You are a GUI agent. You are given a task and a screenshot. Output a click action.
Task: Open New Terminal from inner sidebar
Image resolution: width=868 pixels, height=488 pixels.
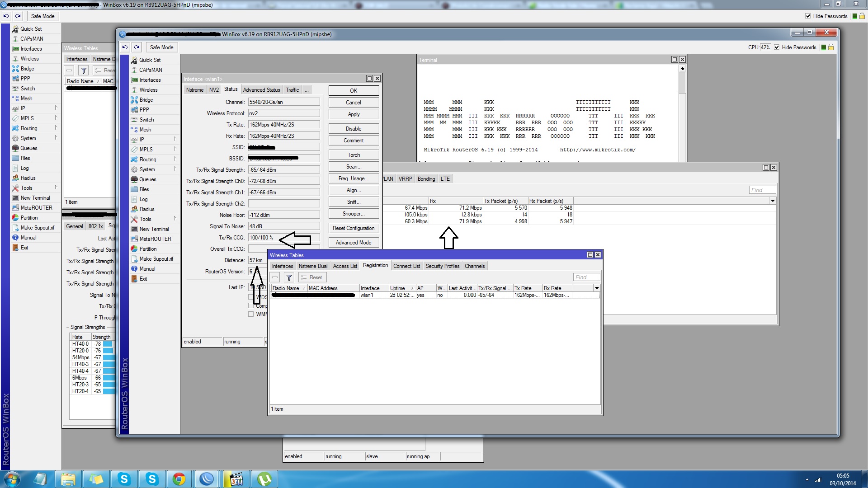(154, 229)
